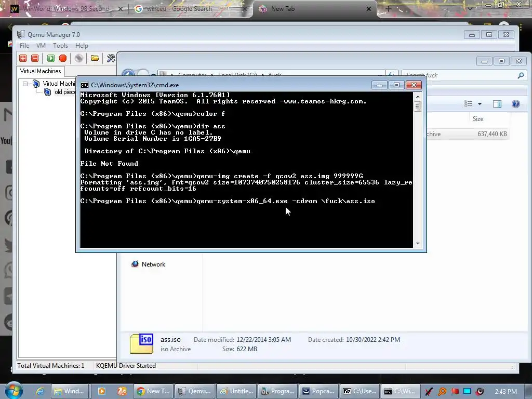Switch to the cmd C:\Wi... taskbar button
Viewport: 532px width, 399px height.
[401, 391]
